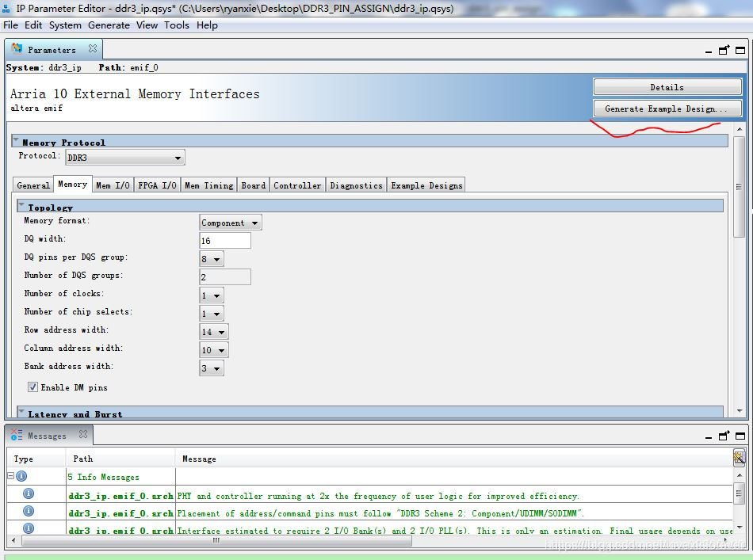
Task: Open the File menu
Action: 10,25
